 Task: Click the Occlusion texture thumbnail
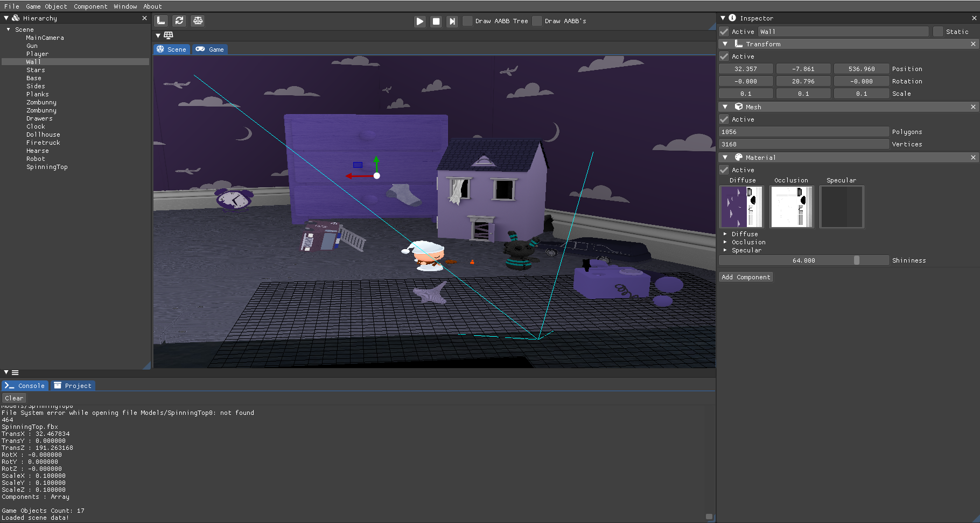pos(792,207)
